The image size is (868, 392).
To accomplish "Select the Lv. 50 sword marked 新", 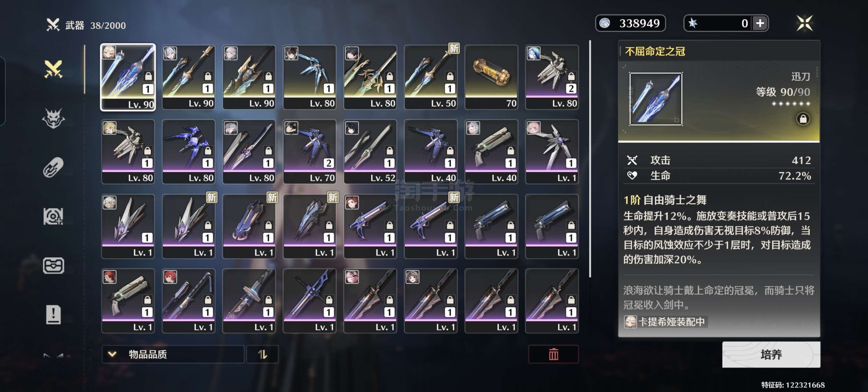I will pyautogui.click(x=431, y=77).
